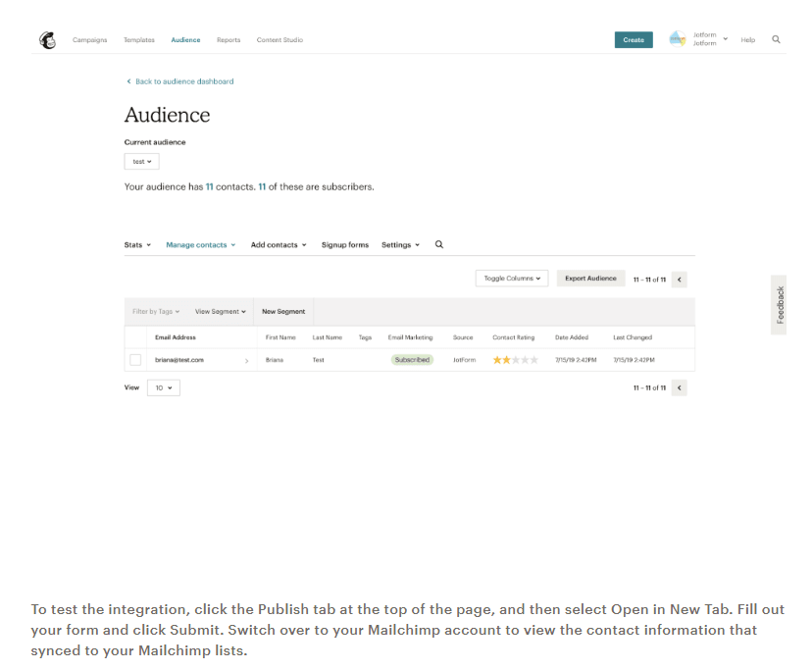This screenshot has width=812, height=670.
Task: Click the Mailchimp monkey logo
Action: point(47,40)
